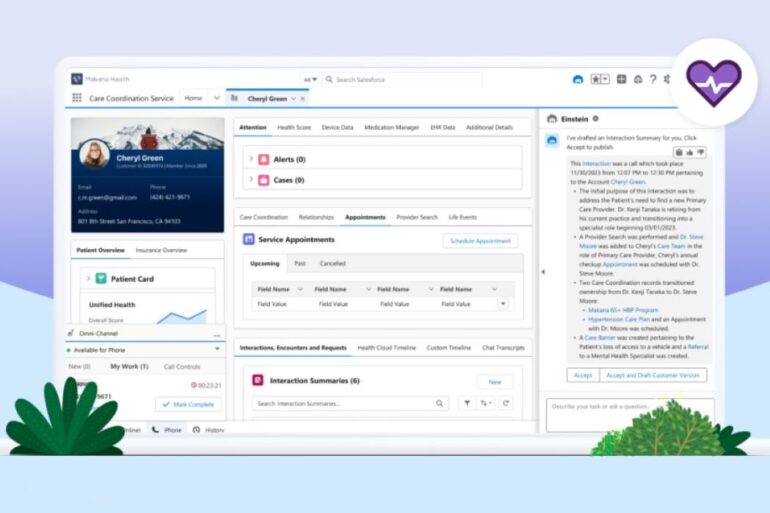
Task: Open the App Launcher grid icon
Action: pyautogui.click(x=77, y=98)
